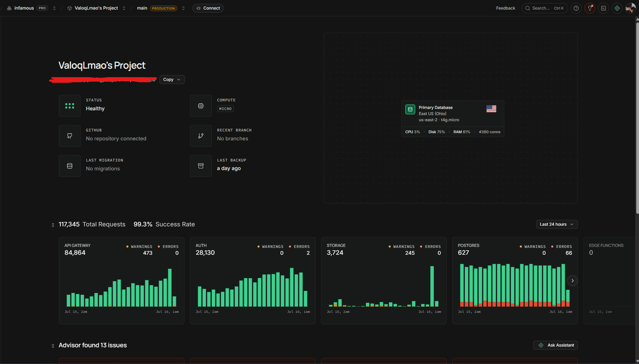Click the Status healthy dots icon tile
The image size is (639, 364).
point(70,106)
